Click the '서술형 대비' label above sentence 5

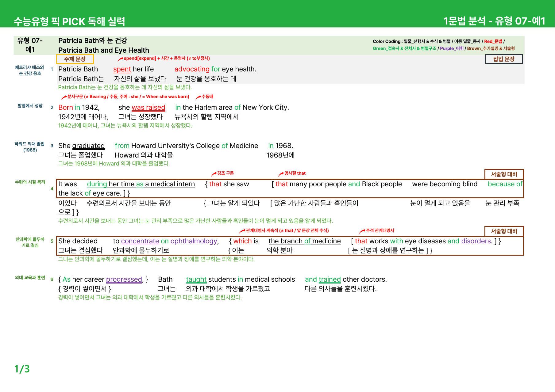coord(504,231)
